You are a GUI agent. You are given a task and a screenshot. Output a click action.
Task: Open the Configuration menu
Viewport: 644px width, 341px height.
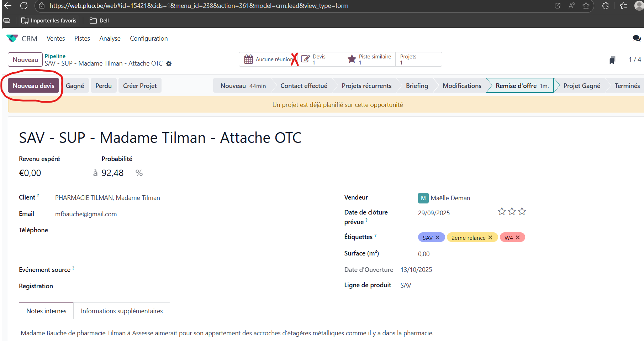point(149,38)
